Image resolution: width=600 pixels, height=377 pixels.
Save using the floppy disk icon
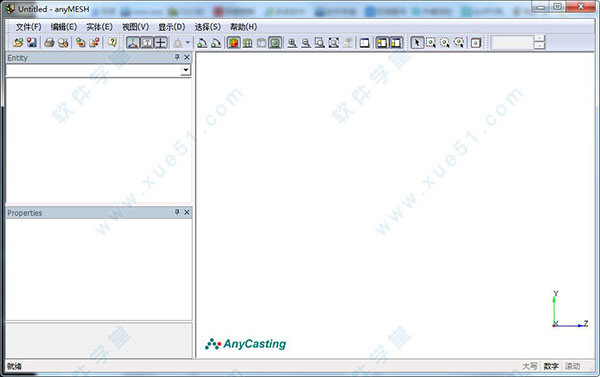pyautogui.click(x=32, y=42)
